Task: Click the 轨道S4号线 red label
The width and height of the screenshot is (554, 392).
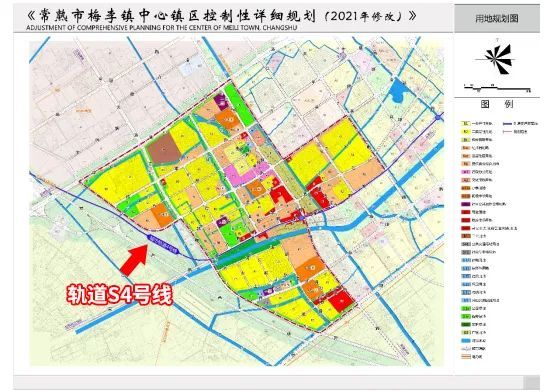Action: [120, 295]
